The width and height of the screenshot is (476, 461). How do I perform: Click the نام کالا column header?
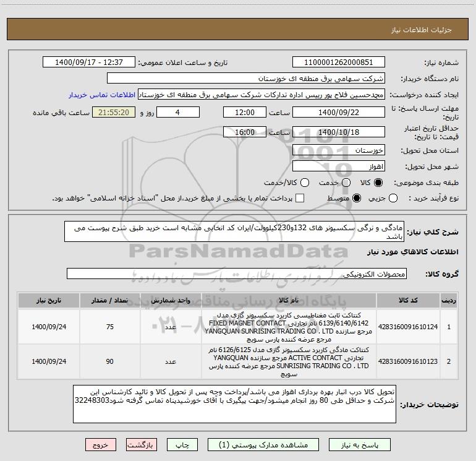point(289,300)
